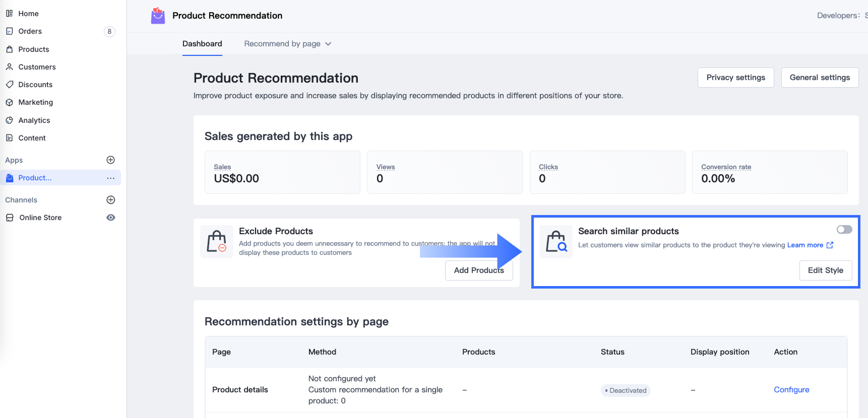868x418 pixels.
Task: Open General settings
Action: [x=820, y=78]
